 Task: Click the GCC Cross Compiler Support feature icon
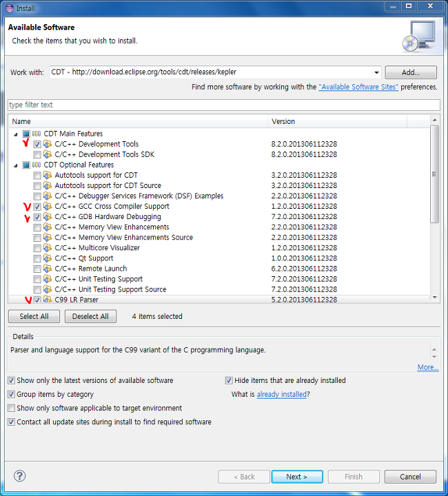coord(48,207)
